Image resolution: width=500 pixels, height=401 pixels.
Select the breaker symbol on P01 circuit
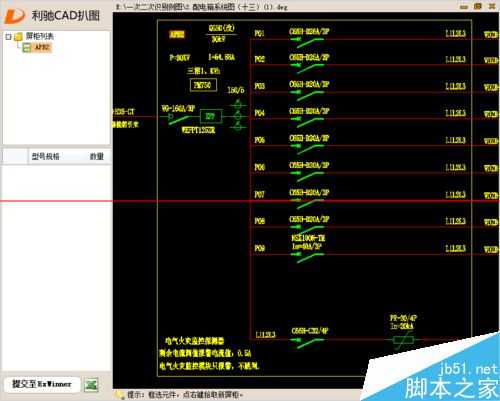[308, 42]
